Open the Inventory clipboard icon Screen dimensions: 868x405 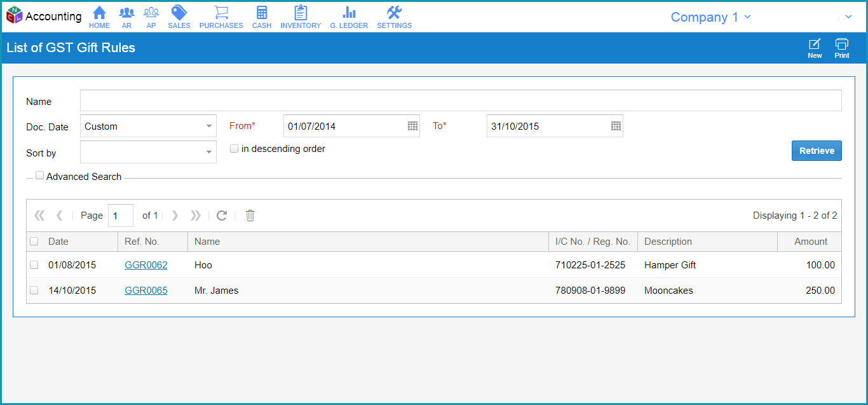300,16
